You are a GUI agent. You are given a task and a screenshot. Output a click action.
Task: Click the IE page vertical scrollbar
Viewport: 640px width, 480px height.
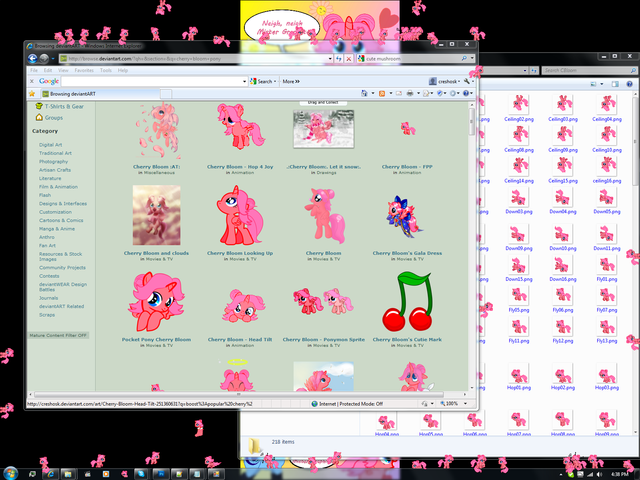pyautogui.click(x=472, y=246)
